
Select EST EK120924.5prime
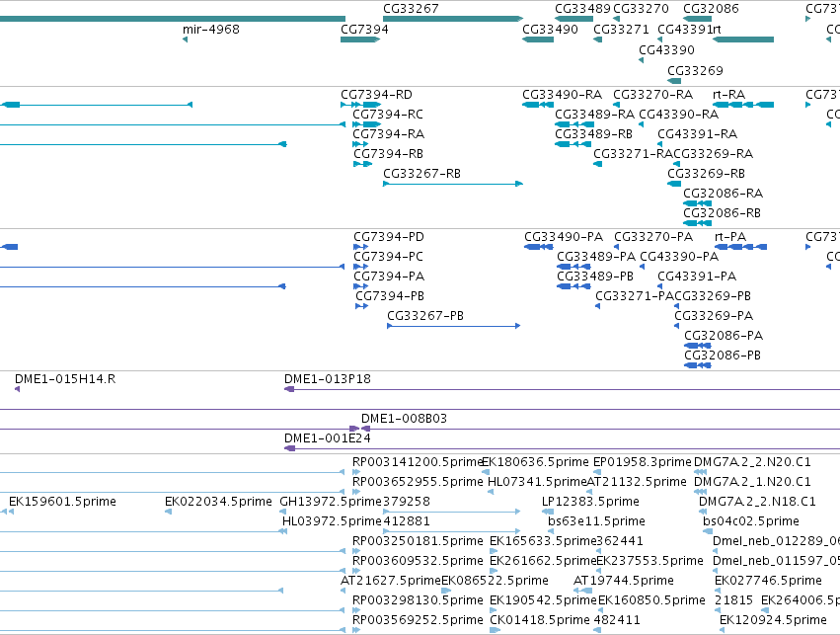[x=773, y=621]
